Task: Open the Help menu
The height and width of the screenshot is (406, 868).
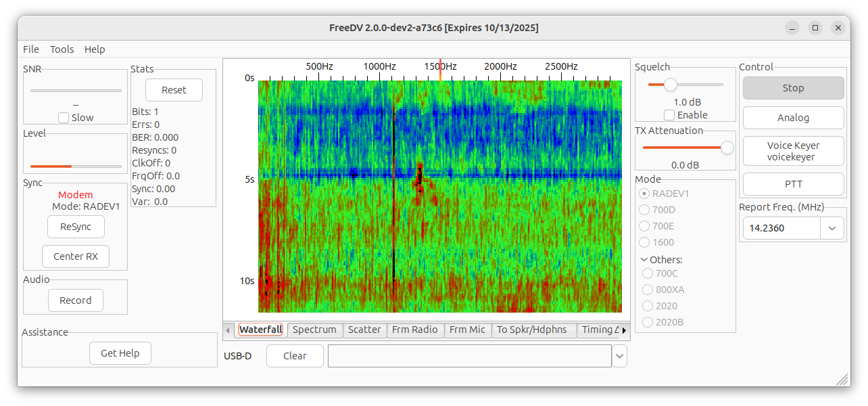Action: [95, 49]
